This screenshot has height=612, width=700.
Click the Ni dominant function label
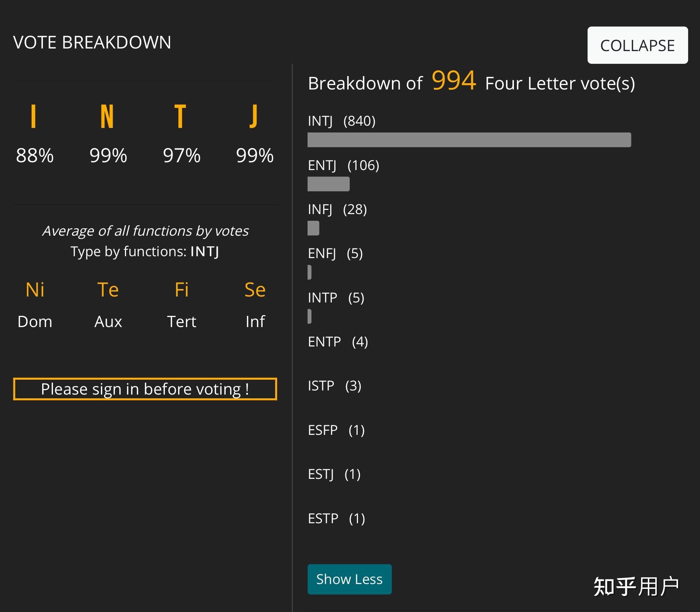click(35, 290)
